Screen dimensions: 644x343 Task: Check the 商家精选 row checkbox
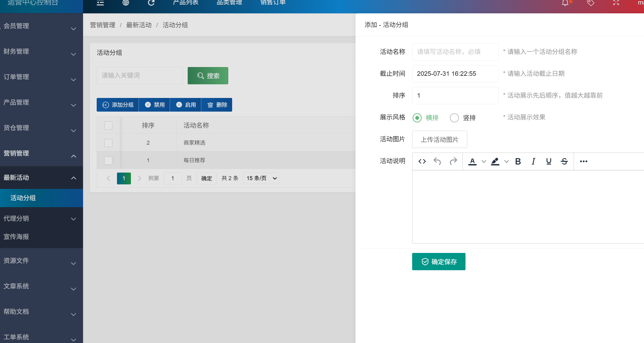tap(108, 143)
